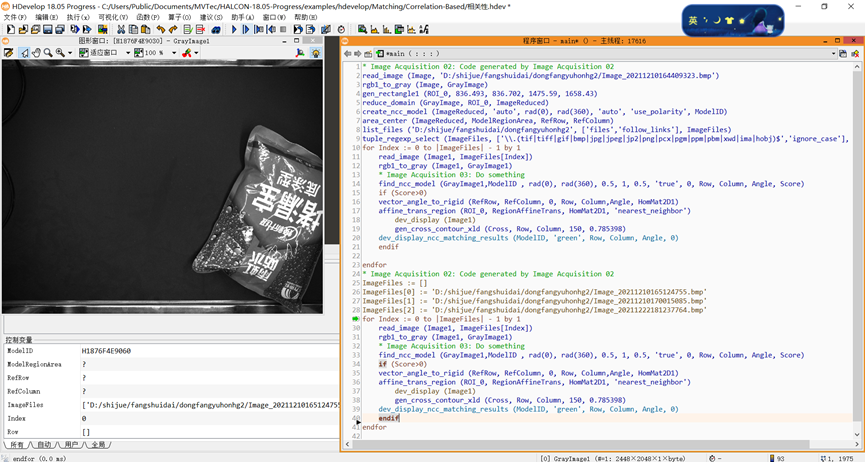This screenshot has height=462, width=865.
Task: Open find/replace with binoculars icon
Action: (216, 29)
